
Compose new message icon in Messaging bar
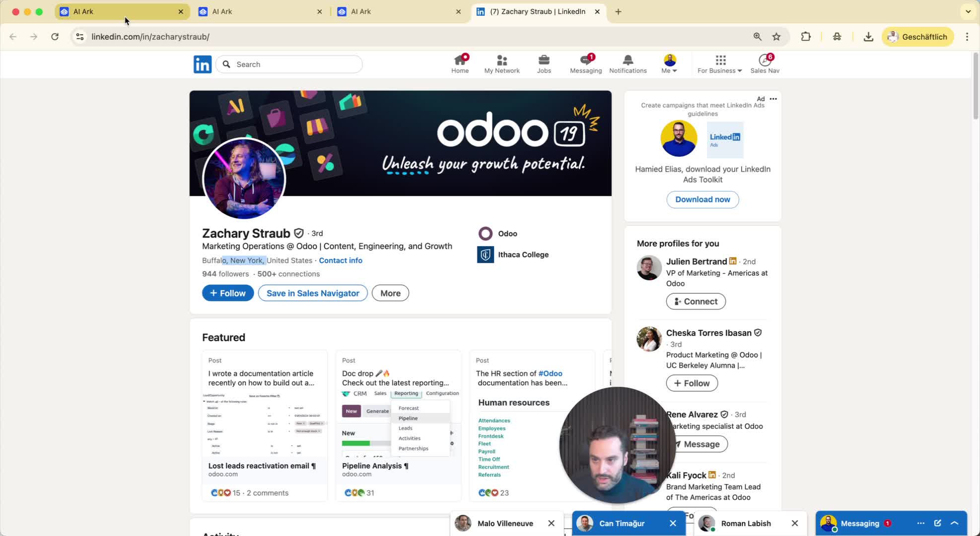pos(937,523)
